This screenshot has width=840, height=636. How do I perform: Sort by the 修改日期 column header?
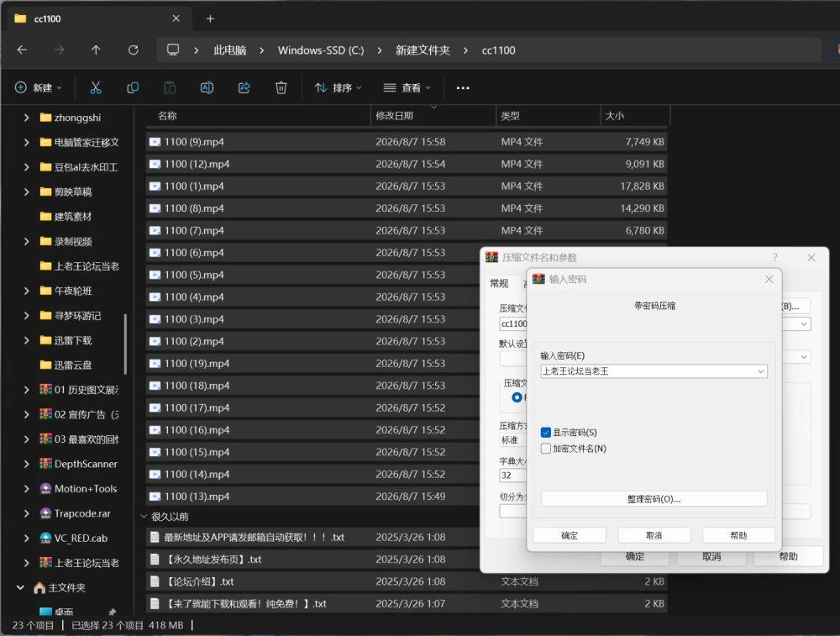[433, 116]
